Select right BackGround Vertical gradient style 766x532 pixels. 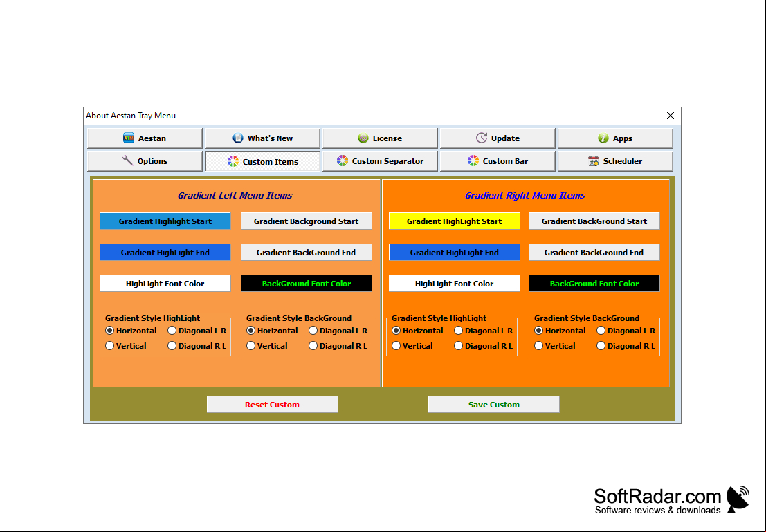tap(554, 346)
